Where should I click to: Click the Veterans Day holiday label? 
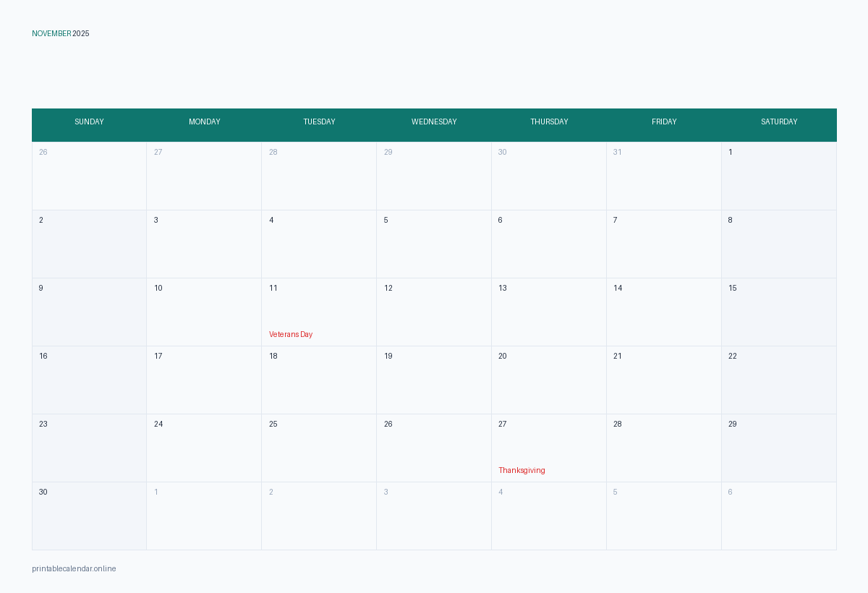click(291, 335)
